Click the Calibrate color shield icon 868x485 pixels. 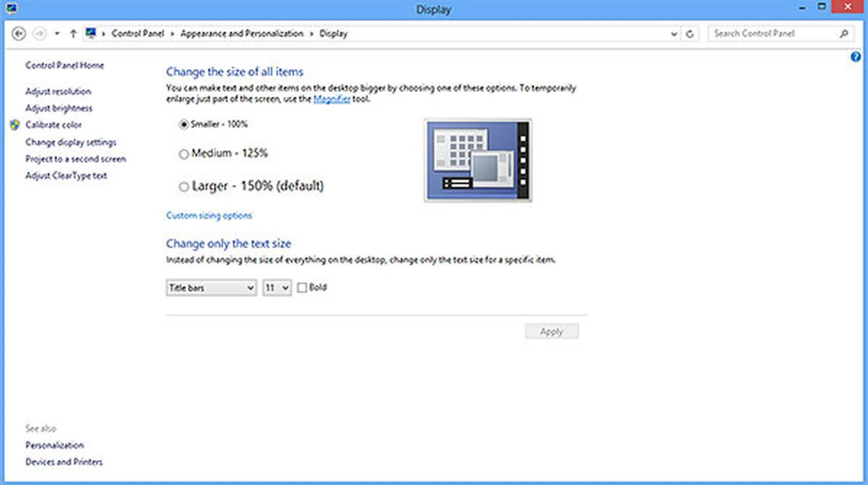[14, 125]
